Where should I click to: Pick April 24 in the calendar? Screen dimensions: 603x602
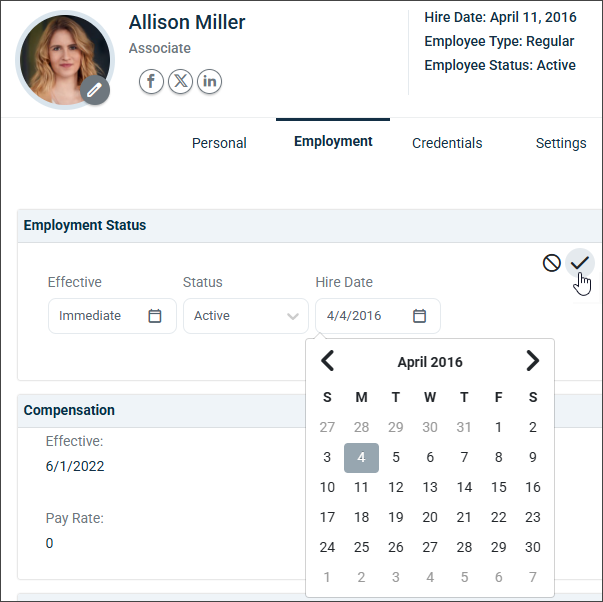(x=327, y=547)
